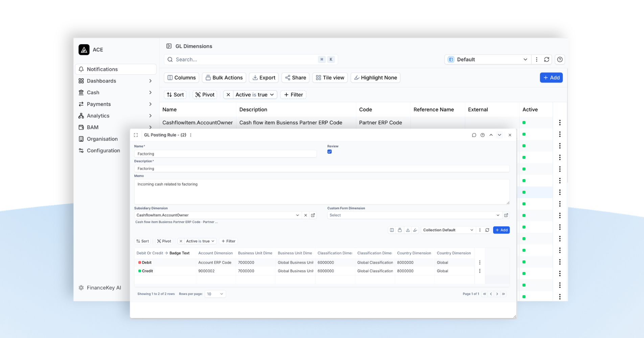The image size is (644, 338).
Task: Open the Custom Form Dimension Select dropdown
Action: [x=415, y=215]
